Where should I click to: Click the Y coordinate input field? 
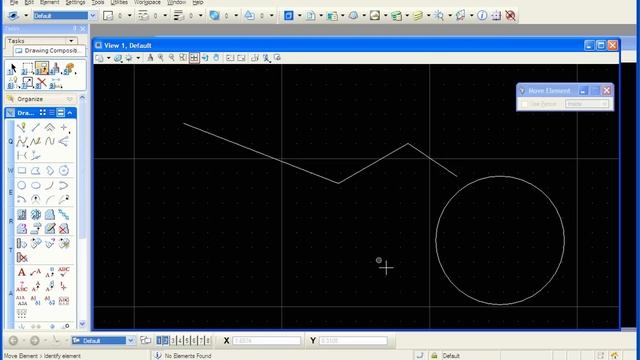coord(353,340)
